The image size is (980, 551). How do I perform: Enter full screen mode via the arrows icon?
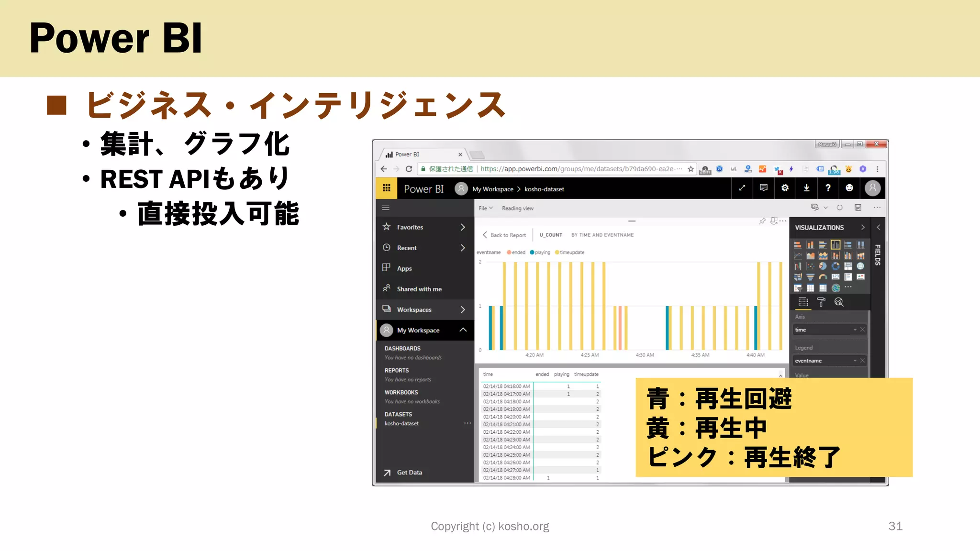pyautogui.click(x=742, y=188)
